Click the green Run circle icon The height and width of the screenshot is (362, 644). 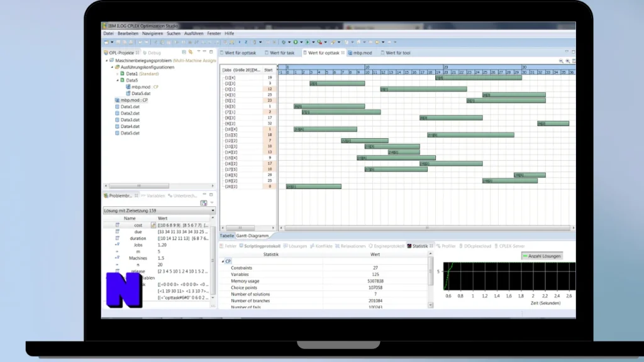pos(296,42)
